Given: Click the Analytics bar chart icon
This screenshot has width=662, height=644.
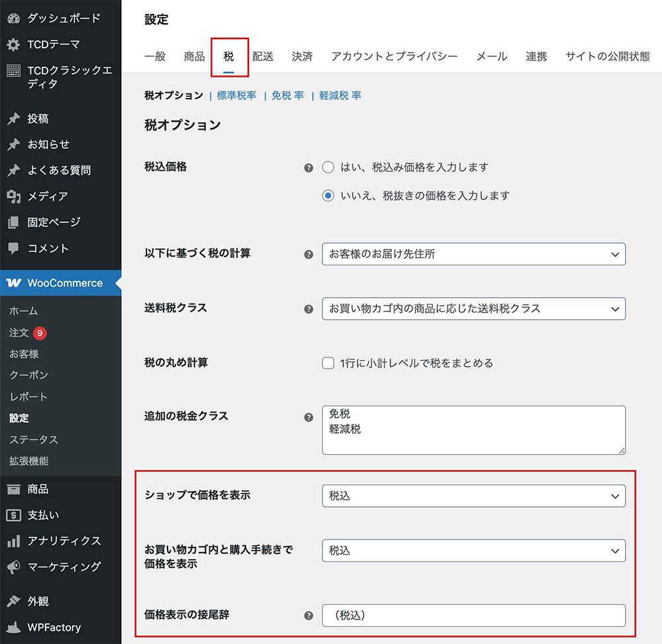Looking at the screenshot, I should 13,541.
